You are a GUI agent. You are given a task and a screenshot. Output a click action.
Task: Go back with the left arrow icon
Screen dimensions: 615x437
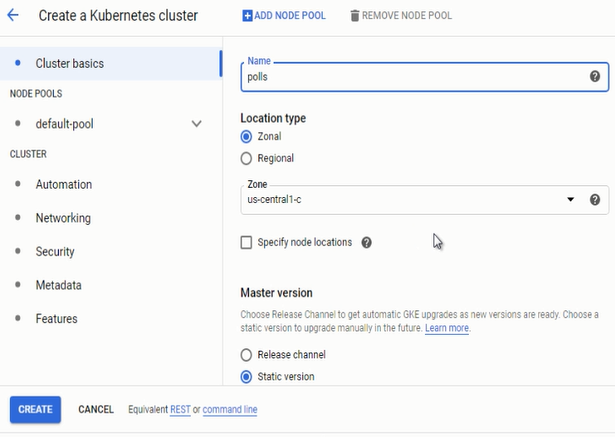pos(13,15)
